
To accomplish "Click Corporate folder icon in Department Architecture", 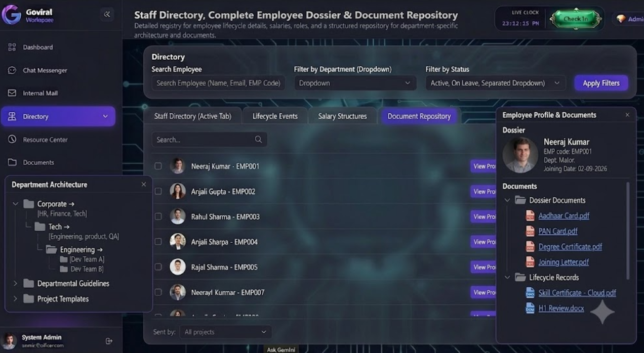I will pyautogui.click(x=29, y=204).
